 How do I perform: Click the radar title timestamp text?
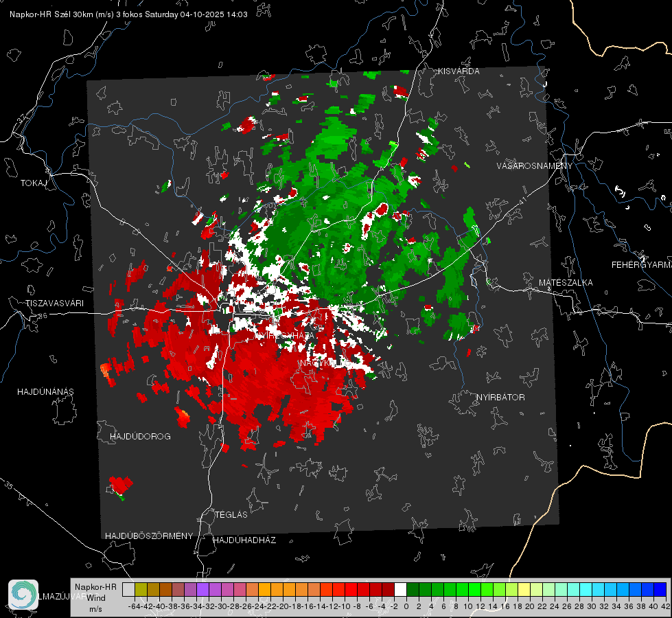128,14
